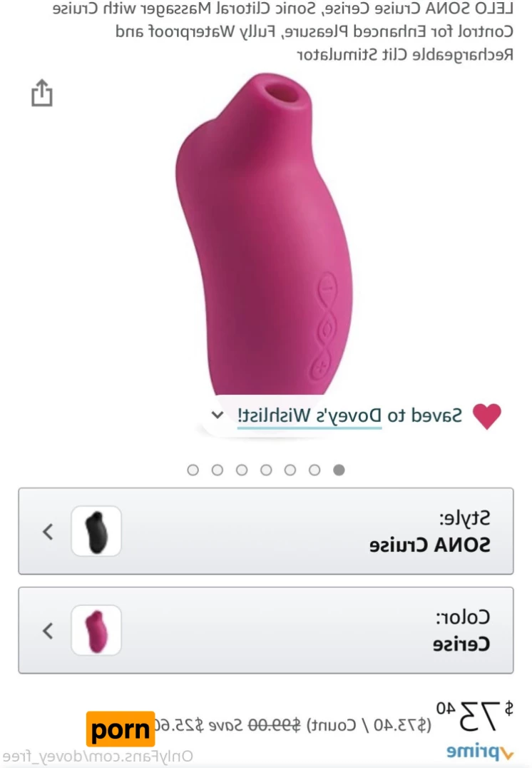The height and width of the screenshot is (768, 532).
Task: Select the middle image pagination dot
Action: pos(266,470)
